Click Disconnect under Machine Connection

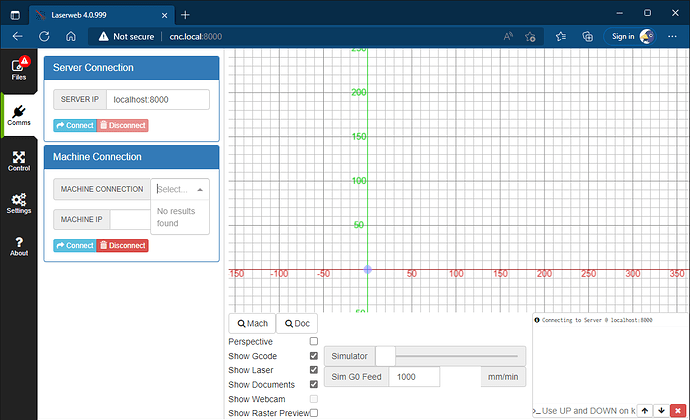click(x=122, y=245)
